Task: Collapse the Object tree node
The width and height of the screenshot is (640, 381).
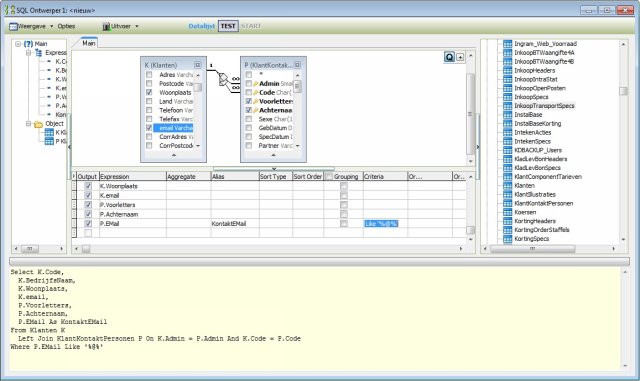Action: pos(29,124)
